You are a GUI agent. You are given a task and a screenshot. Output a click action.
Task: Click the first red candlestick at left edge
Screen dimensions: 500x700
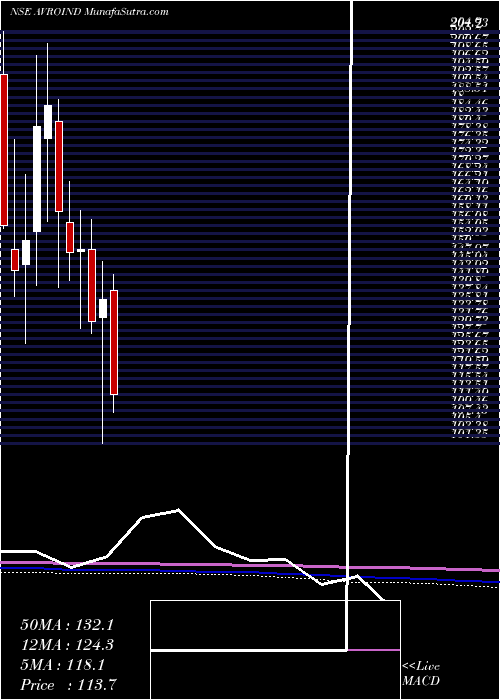(x=4, y=150)
